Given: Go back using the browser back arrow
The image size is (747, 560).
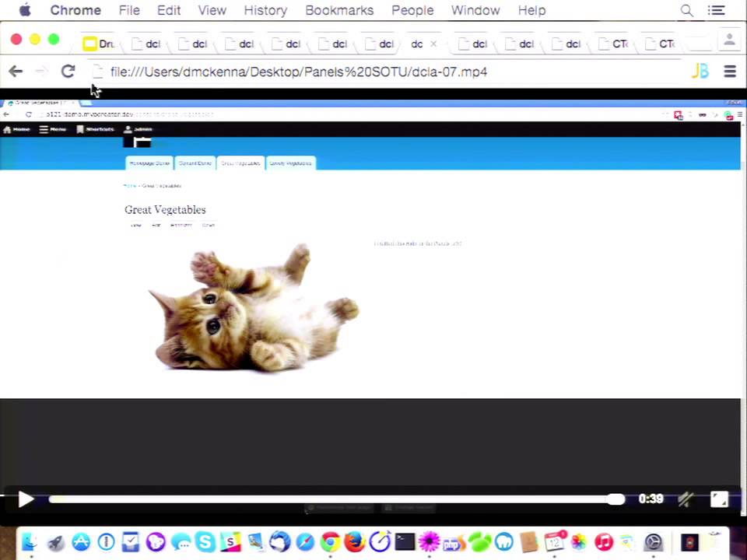Looking at the screenshot, I should point(16,72).
